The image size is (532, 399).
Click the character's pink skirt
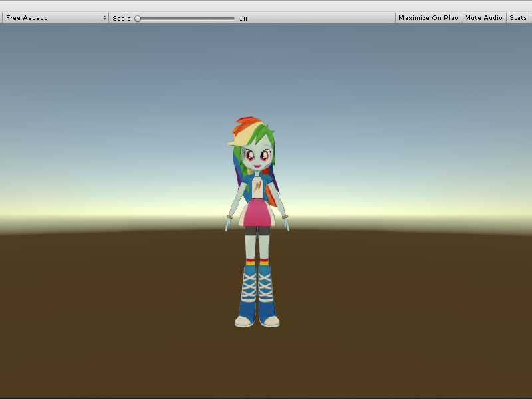tap(257, 214)
